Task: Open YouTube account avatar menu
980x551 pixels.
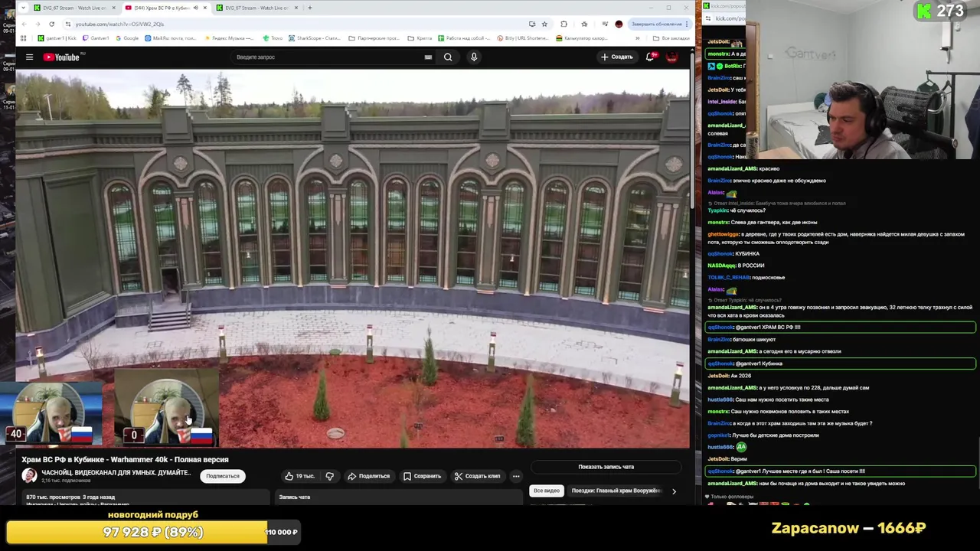Action: point(672,57)
